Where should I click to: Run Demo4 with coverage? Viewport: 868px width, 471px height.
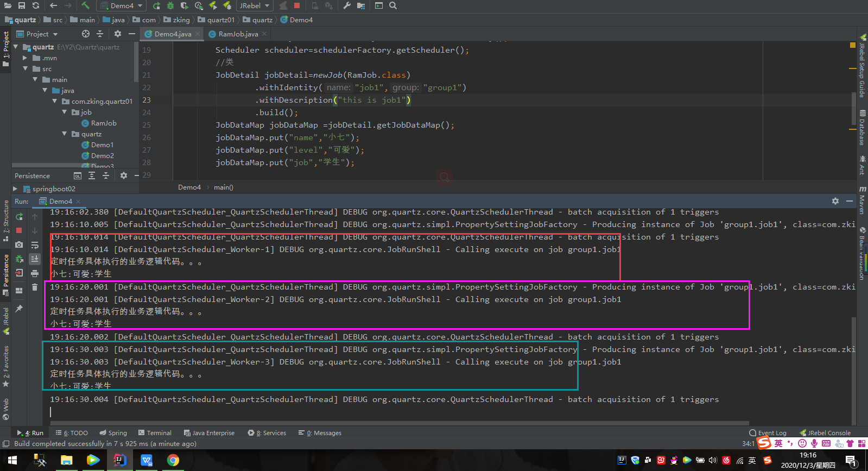(185, 5)
